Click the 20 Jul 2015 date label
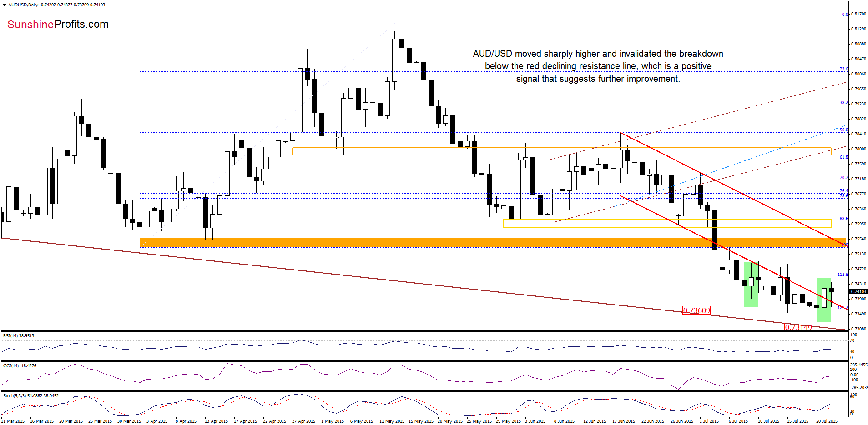 coord(827,421)
